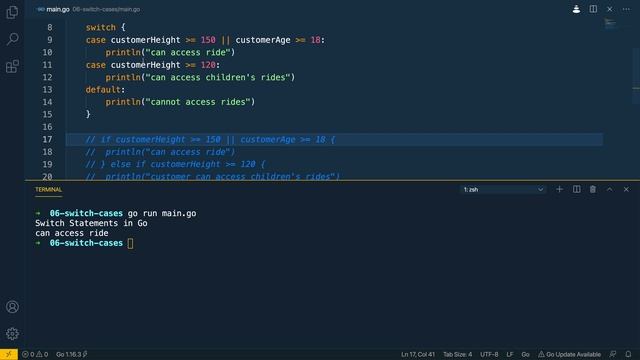Open the feedback icon in status bar

[613, 354]
